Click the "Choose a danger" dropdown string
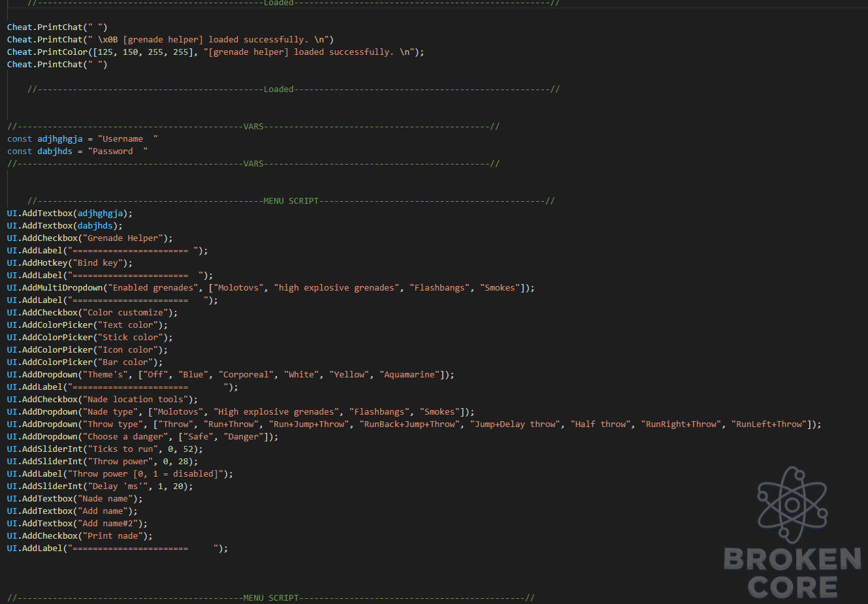The height and width of the screenshot is (604, 868). pos(125,436)
